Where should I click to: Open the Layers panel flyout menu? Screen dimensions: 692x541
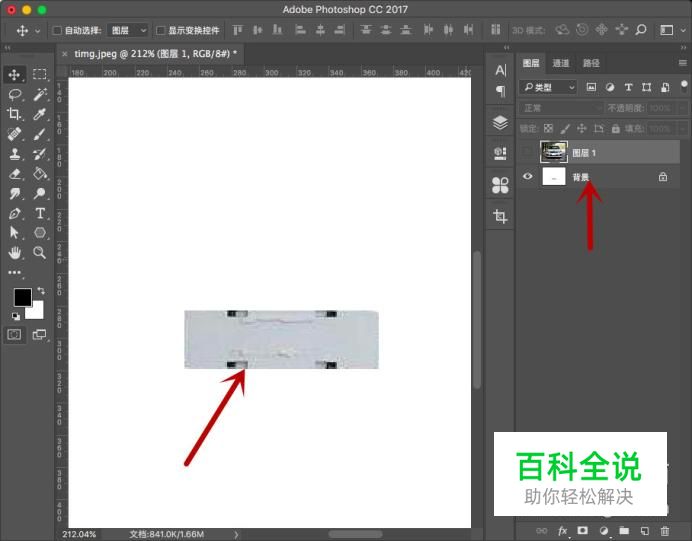tap(683, 63)
